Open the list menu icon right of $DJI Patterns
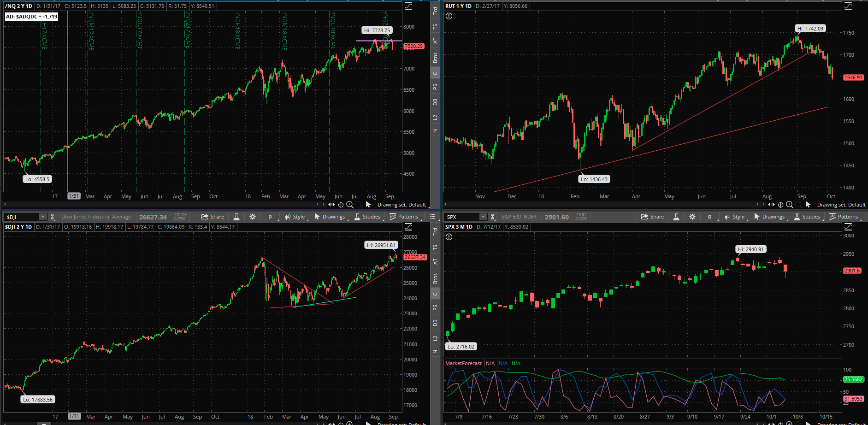 click(x=432, y=217)
